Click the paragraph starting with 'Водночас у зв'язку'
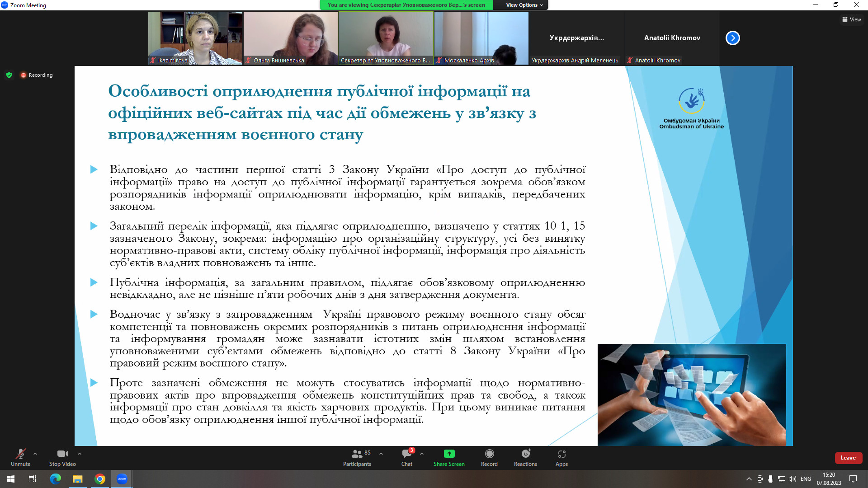 point(347,338)
